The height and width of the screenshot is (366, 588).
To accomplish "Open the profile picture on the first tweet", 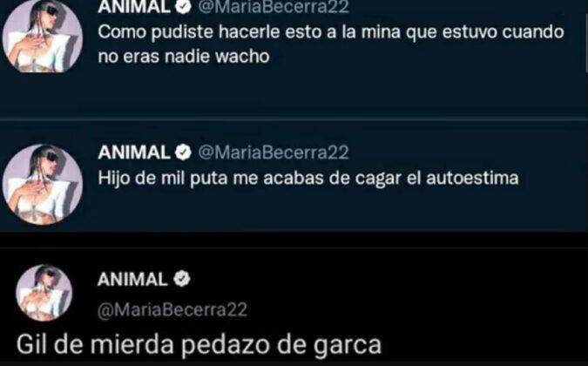I will coord(43,35).
